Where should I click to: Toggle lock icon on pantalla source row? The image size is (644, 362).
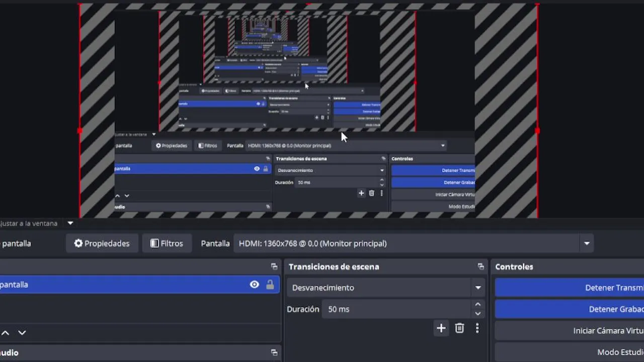tap(270, 285)
